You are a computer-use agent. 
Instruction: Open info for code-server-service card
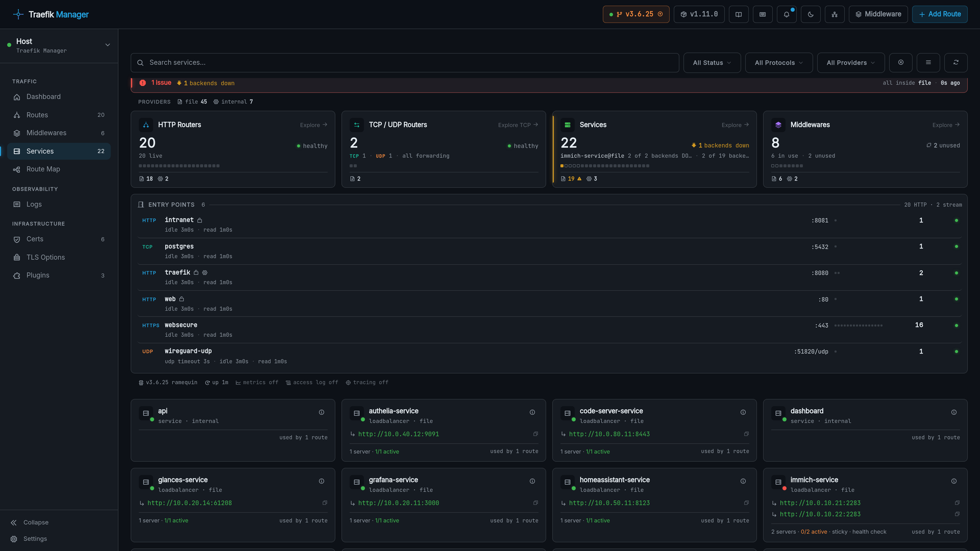pyautogui.click(x=743, y=412)
